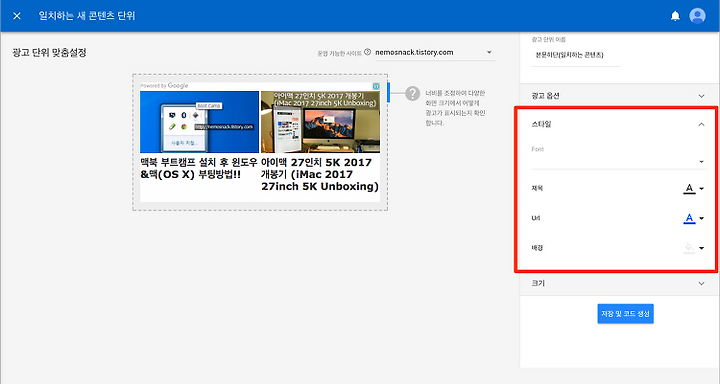The image size is (720, 384).
Task: Click the Powered by Google label
Action: [164, 85]
